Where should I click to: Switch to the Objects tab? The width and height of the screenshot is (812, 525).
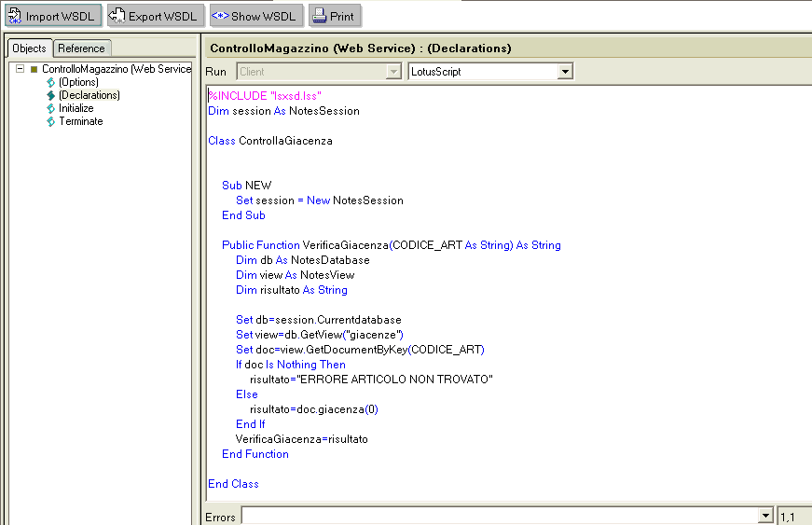(30, 48)
